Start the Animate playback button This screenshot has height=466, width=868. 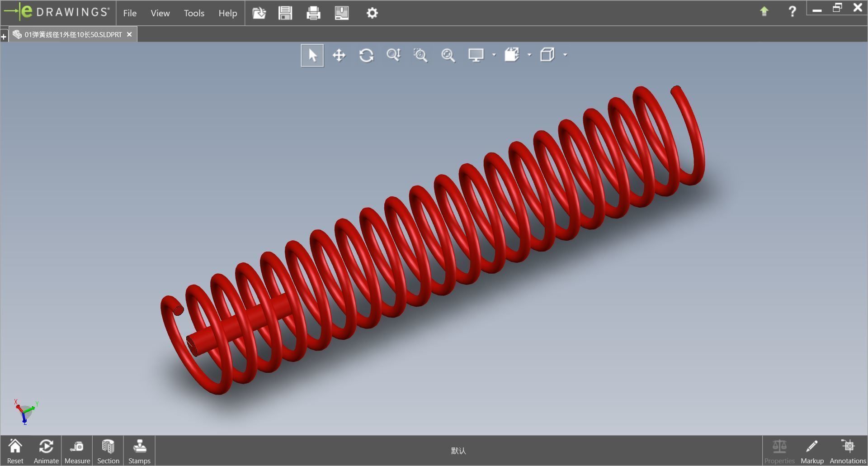(46, 451)
